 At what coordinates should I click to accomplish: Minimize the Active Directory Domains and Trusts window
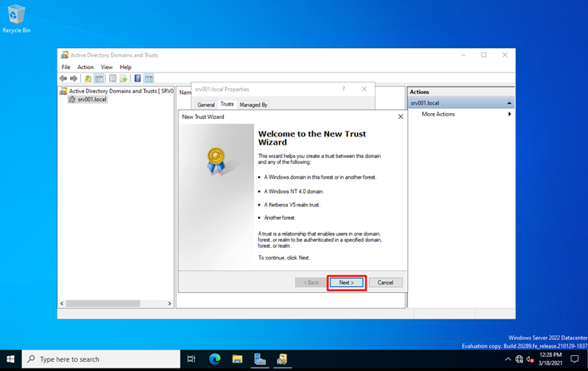463,55
